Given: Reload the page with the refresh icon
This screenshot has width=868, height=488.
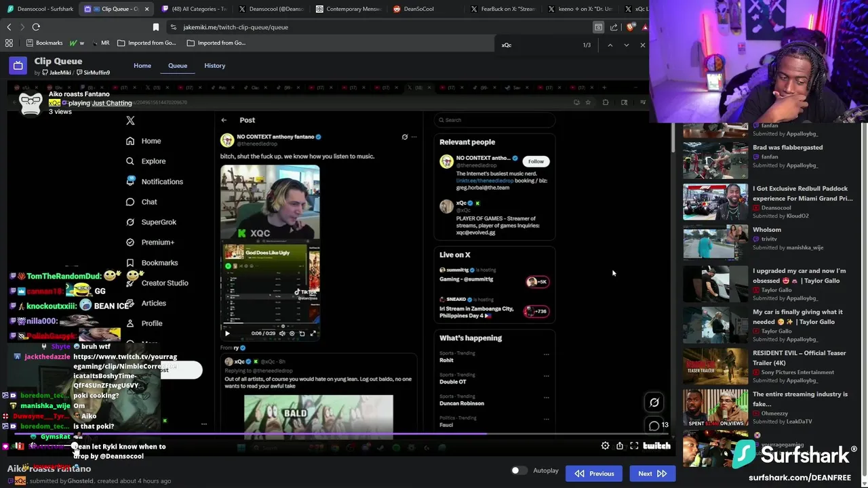Looking at the screenshot, I should (x=36, y=27).
